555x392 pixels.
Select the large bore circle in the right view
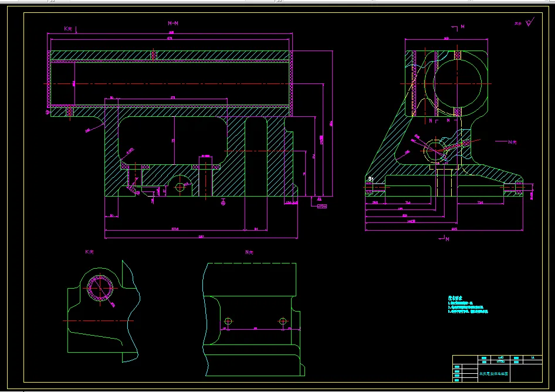tap(457, 83)
